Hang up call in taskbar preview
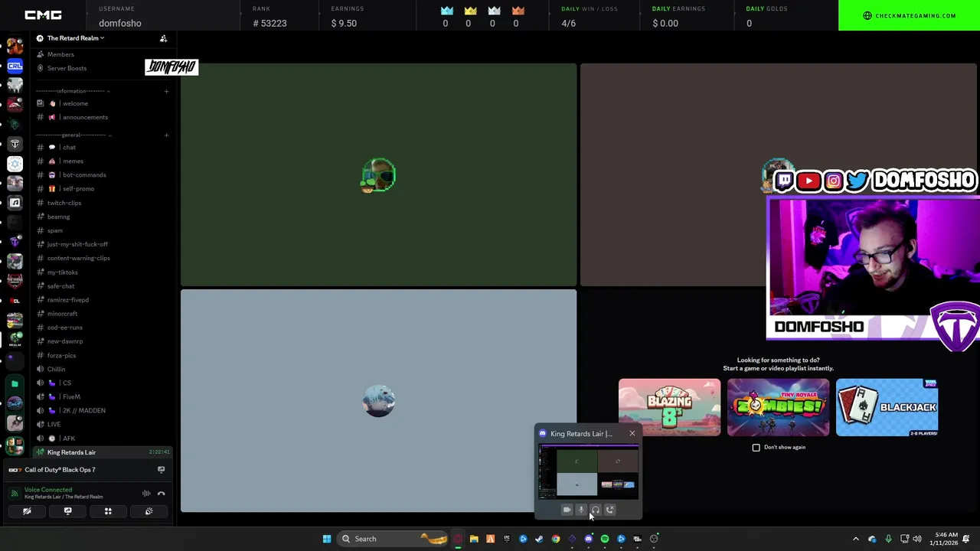 pyautogui.click(x=610, y=510)
